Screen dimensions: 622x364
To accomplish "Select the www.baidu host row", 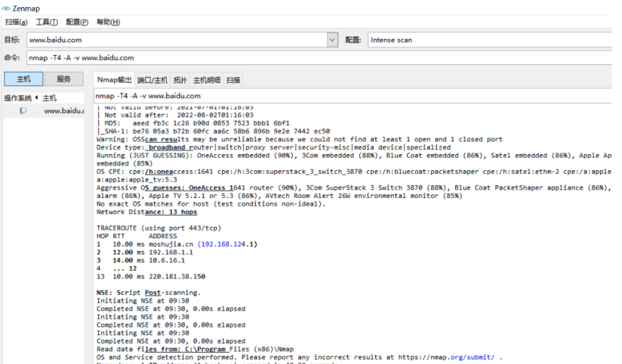I will click(44, 111).
